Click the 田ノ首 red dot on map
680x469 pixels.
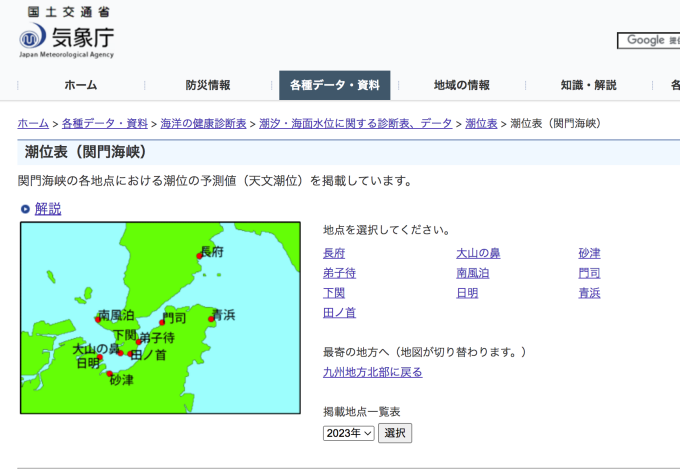[130, 354]
